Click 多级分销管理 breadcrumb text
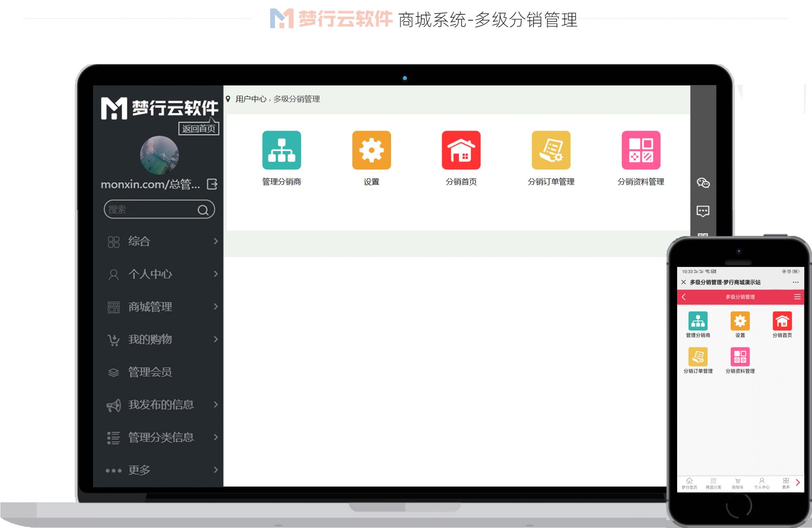Image resolution: width=812 pixels, height=528 pixels. (x=297, y=99)
